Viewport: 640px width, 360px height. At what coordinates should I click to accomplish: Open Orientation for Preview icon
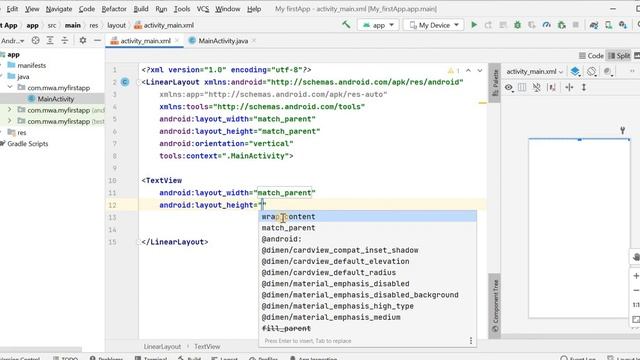click(592, 71)
